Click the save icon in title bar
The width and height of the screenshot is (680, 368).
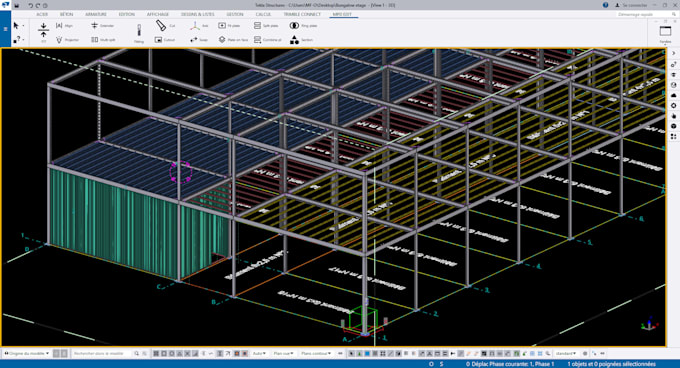[x=17, y=6]
